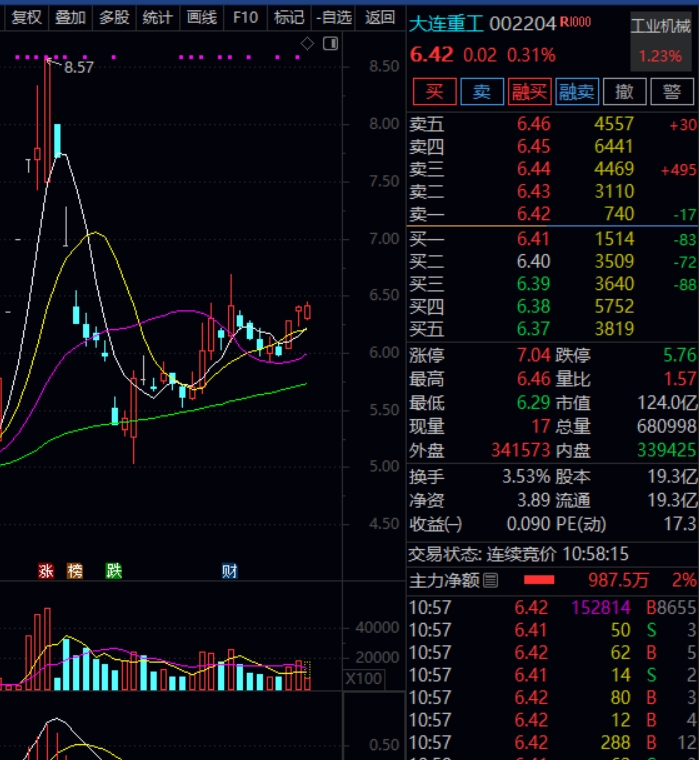Click the 最高 value 6.46
The width and height of the screenshot is (699, 760).
533,379
